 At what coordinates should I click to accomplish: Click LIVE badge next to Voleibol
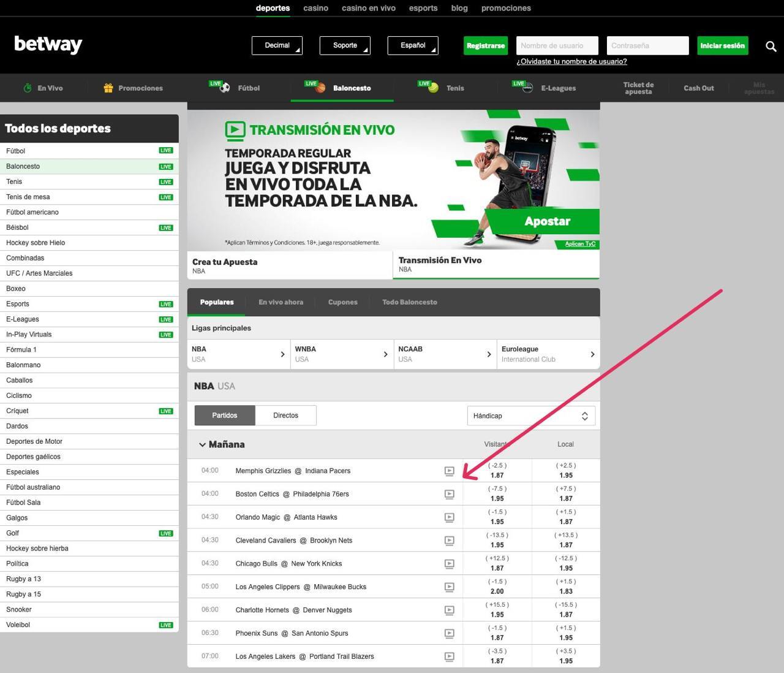166,625
